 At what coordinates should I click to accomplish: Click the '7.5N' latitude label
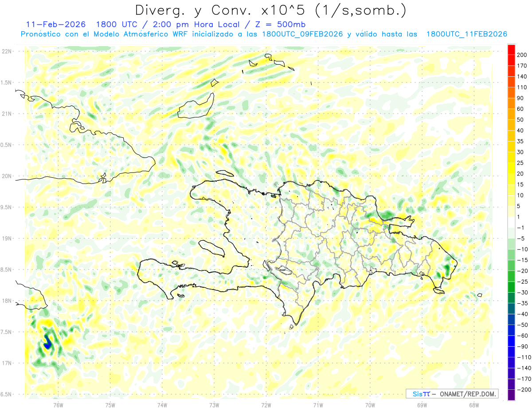(6, 332)
